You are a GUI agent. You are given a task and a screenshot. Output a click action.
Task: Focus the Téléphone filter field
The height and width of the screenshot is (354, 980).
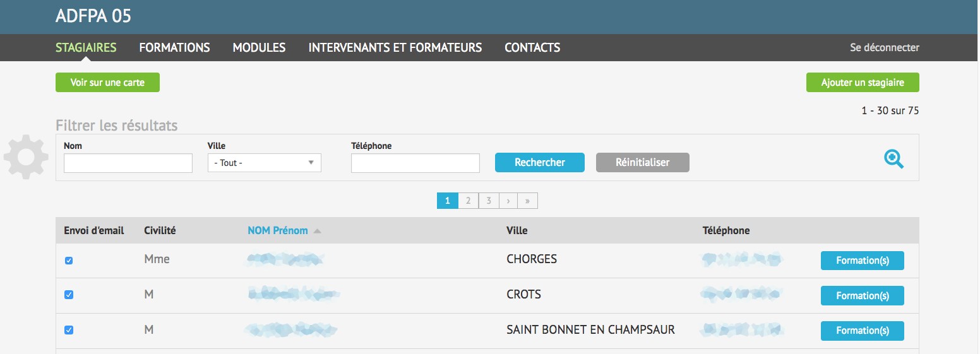[415, 163]
